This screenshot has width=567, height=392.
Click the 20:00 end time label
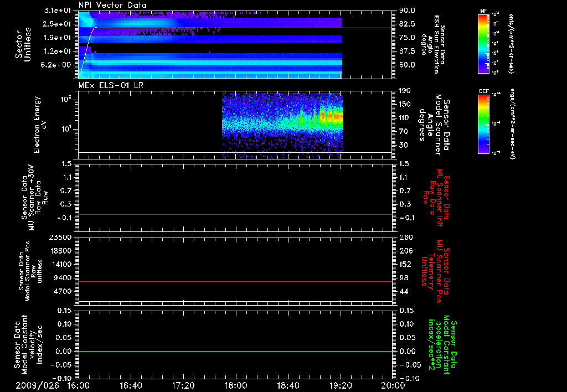(393, 385)
